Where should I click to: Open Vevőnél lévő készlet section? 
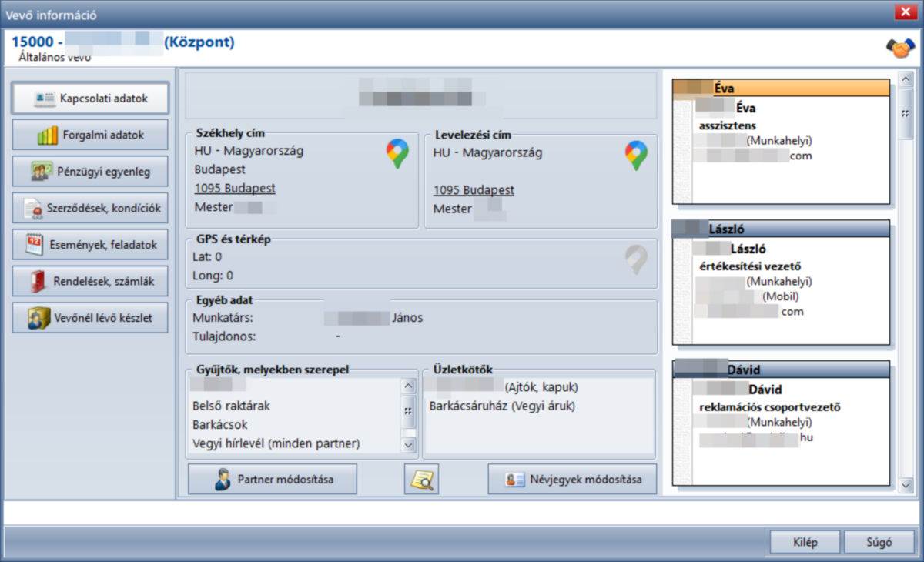tap(90, 317)
